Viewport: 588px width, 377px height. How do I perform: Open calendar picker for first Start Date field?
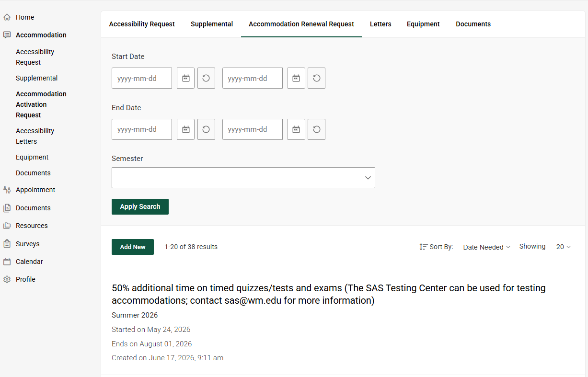185,78
